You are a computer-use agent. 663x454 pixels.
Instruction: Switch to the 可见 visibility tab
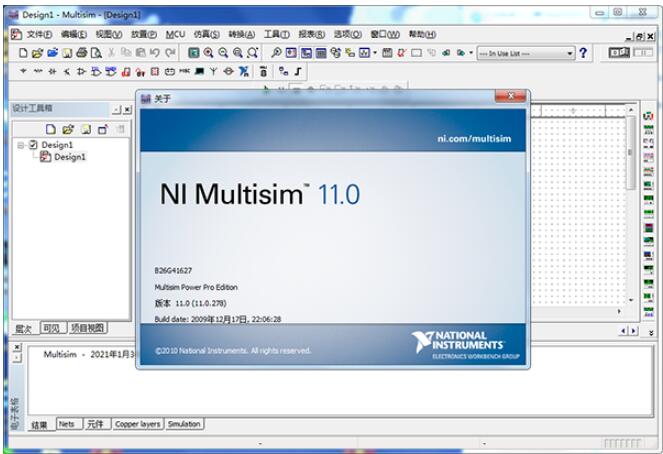[x=53, y=328]
